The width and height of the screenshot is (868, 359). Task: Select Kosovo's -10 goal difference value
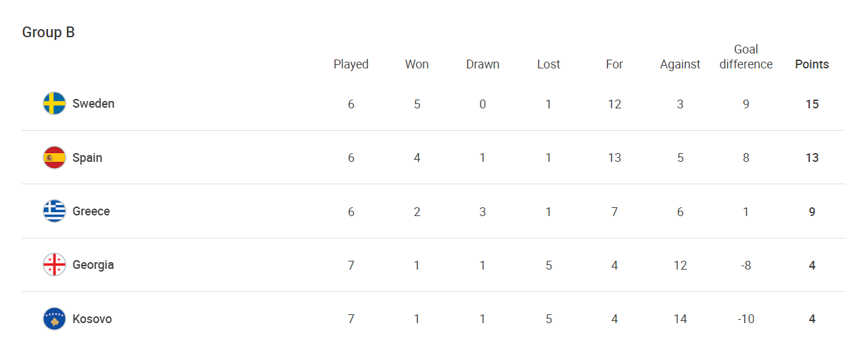click(746, 319)
